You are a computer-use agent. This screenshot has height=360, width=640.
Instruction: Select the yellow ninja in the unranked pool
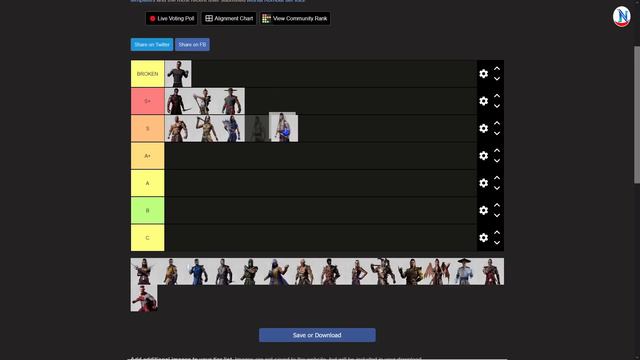pos(171,271)
